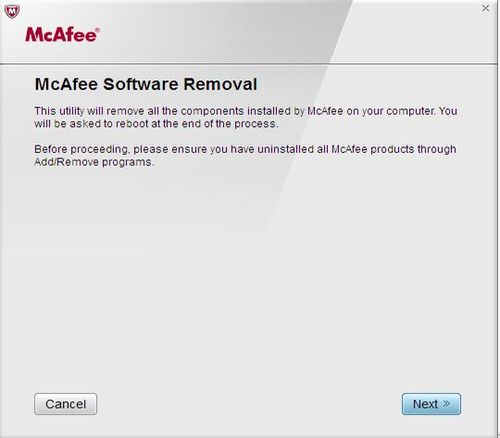Click the Next button to proceed
500x438 pixels.
pyautogui.click(x=431, y=404)
